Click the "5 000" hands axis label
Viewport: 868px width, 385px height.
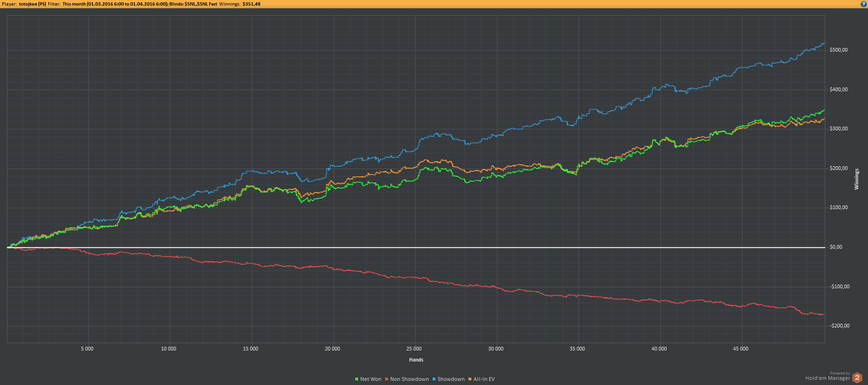pos(87,349)
